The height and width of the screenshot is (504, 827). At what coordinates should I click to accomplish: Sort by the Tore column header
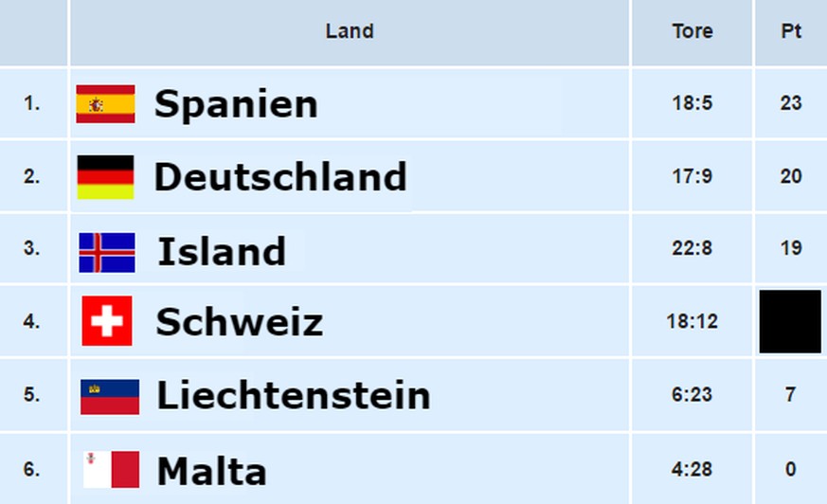point(692,31)
